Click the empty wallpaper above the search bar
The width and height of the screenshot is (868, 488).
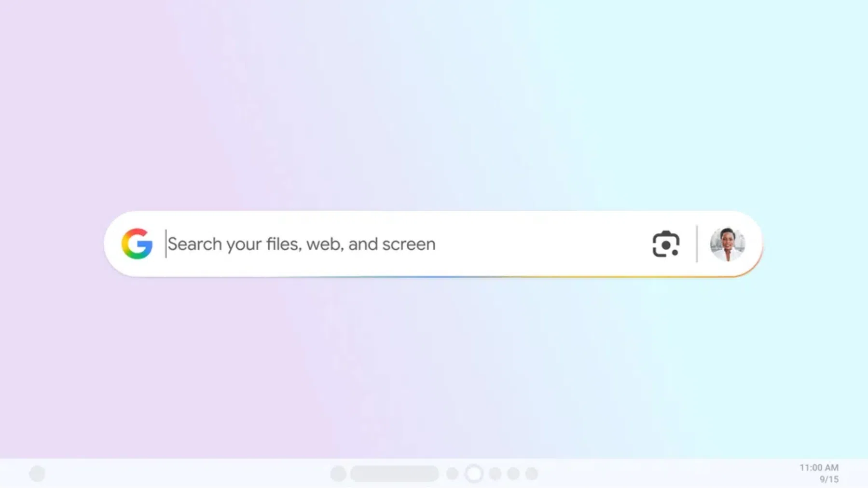pos(433,106)
